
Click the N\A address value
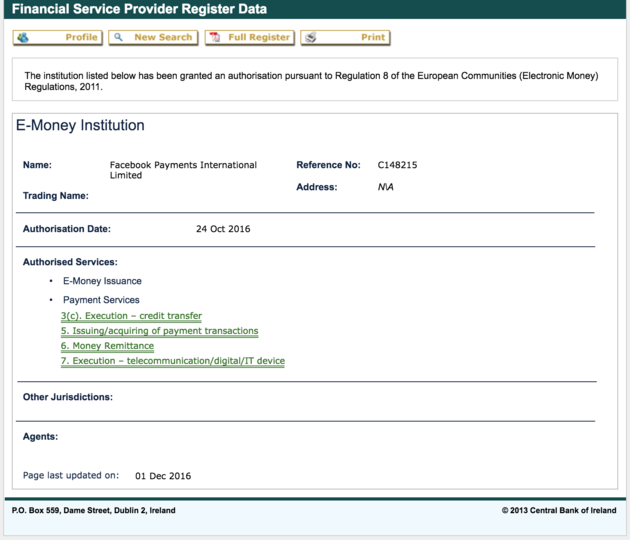[385, 187]
